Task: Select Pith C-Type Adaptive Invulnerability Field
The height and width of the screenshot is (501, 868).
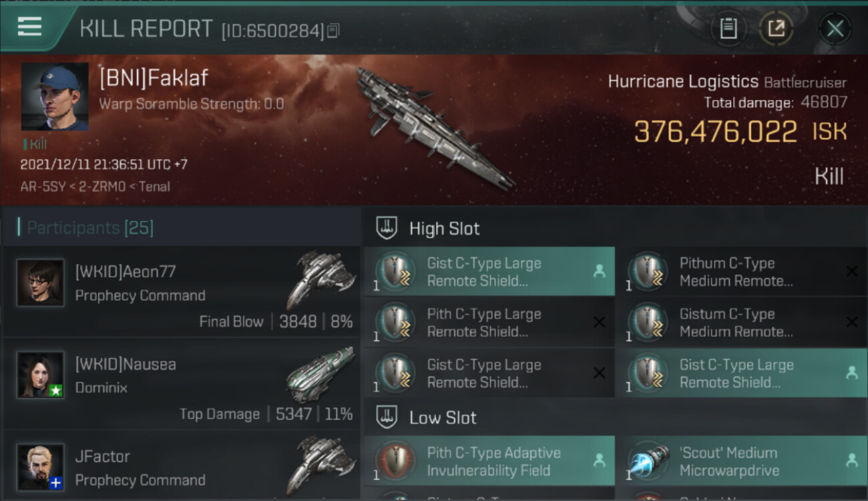Action: 489,462
